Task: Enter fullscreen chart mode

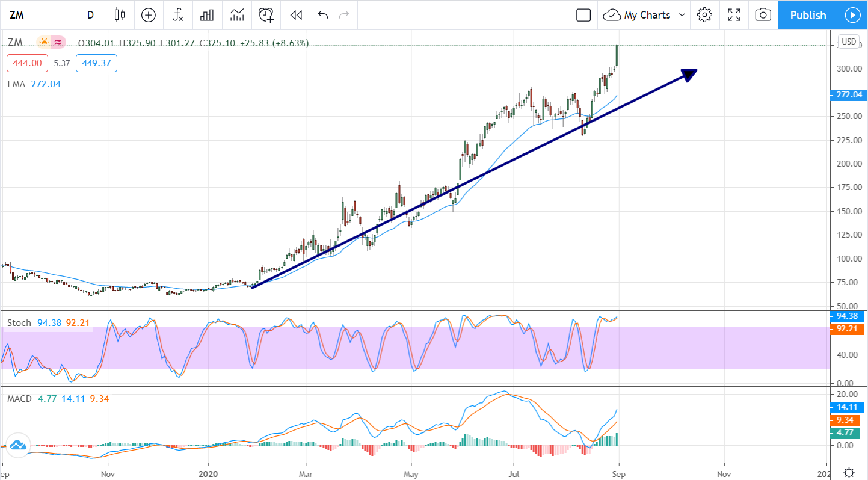Action: pos(734,15)
